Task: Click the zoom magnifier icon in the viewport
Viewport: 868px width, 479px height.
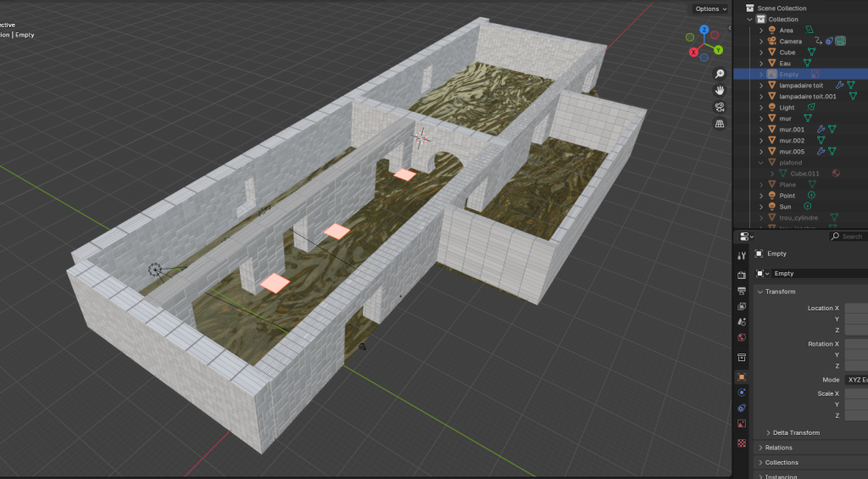Action: coord(720,74)
